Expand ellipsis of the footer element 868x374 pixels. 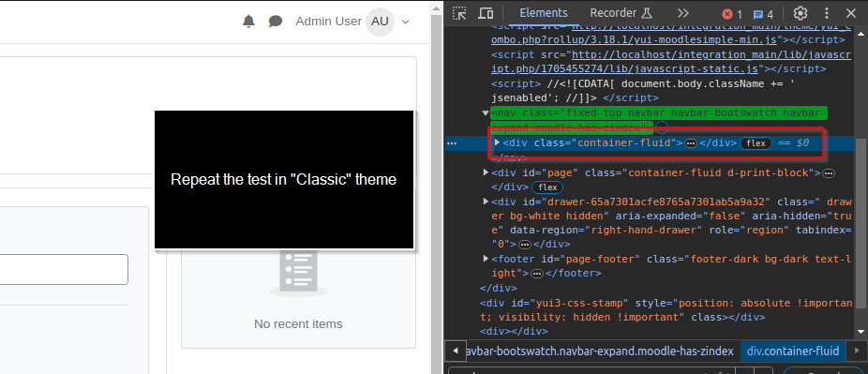coord(536,274)
